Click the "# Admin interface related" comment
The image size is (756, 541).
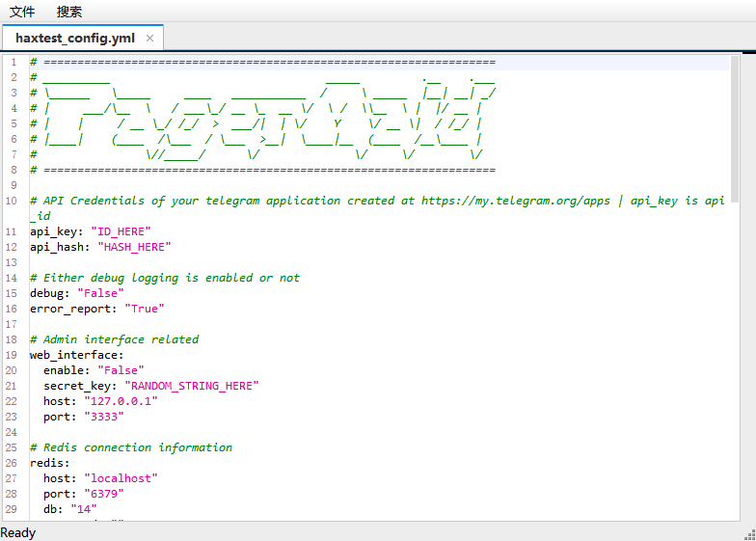(x=114, y=339)
